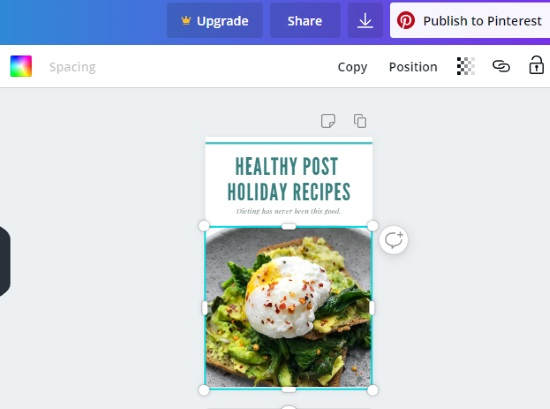Toggle the lock padlock icon

pyautogui.click(x=536, y=65)
